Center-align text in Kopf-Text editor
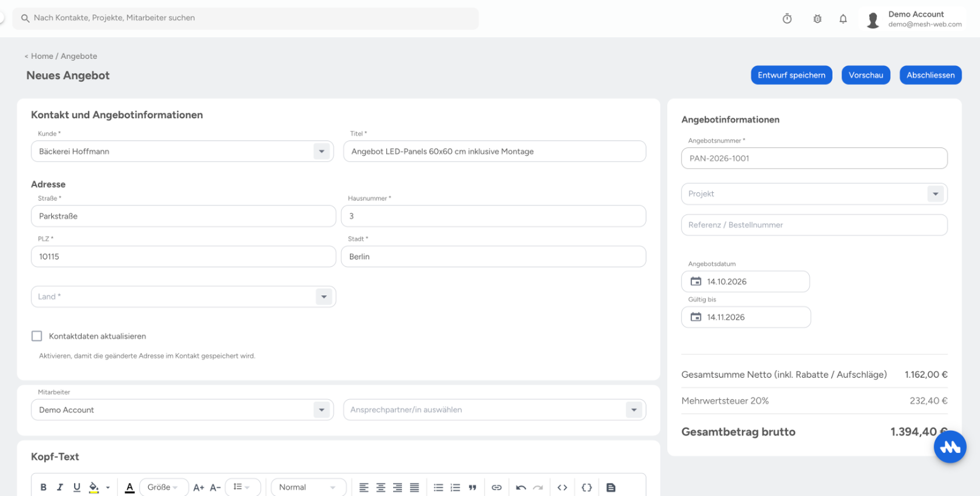 coord(380,487)
